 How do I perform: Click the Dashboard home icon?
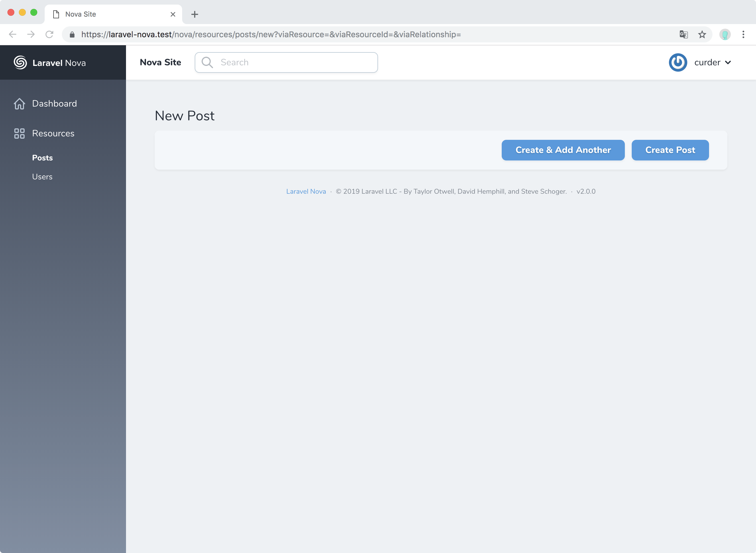[19, 104]
